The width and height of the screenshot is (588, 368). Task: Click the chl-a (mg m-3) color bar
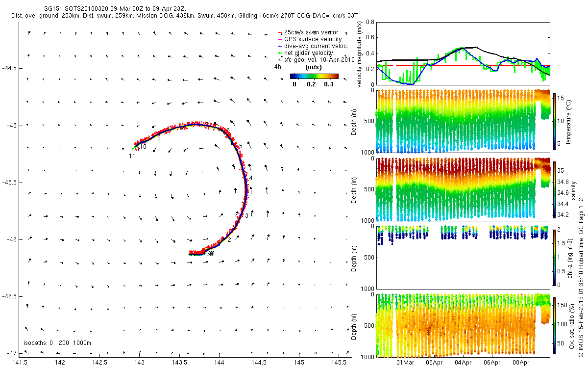(554, 257)
